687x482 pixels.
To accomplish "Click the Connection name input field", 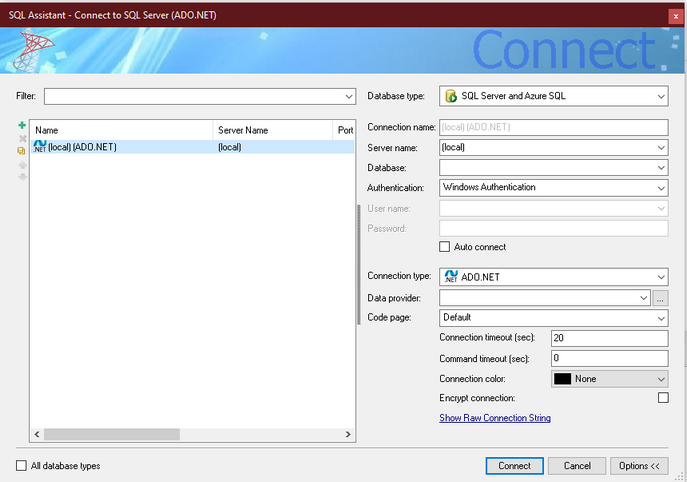I will (553, 127).
